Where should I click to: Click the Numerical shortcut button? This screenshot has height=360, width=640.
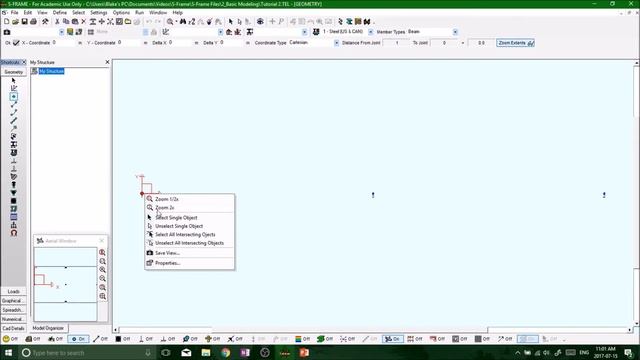pyautogui.click(x=13, y=319)
